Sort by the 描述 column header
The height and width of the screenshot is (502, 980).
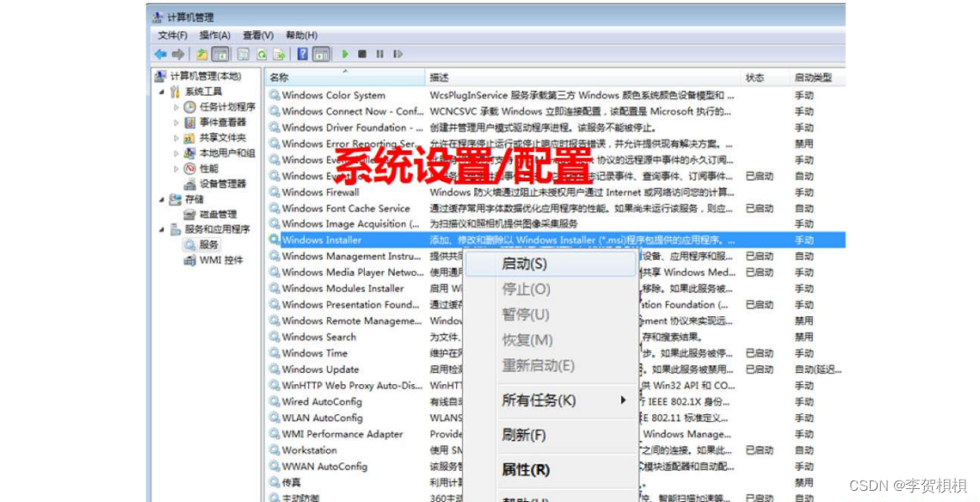(582, 77)
